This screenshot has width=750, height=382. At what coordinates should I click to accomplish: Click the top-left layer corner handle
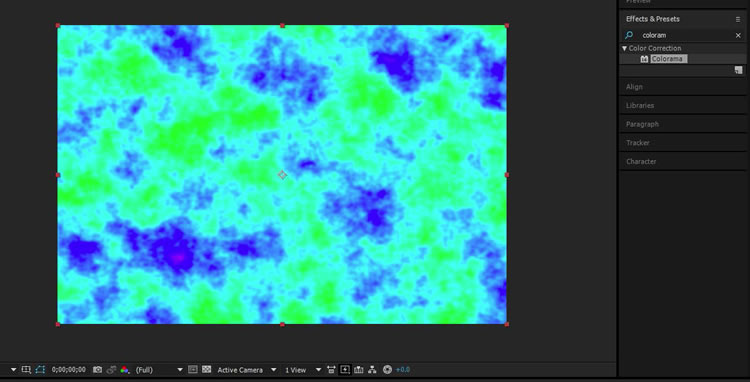(58, 25)
